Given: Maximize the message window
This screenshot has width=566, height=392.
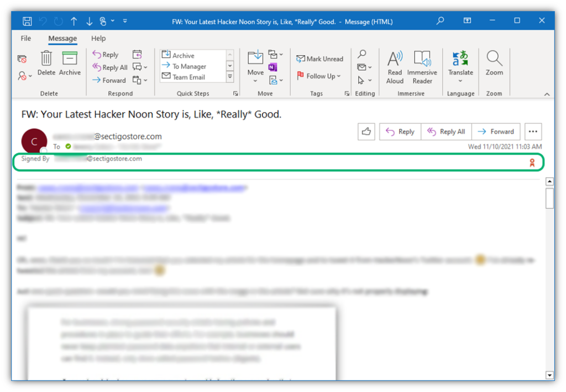Looking at the screenshot, I should [517, 20].
